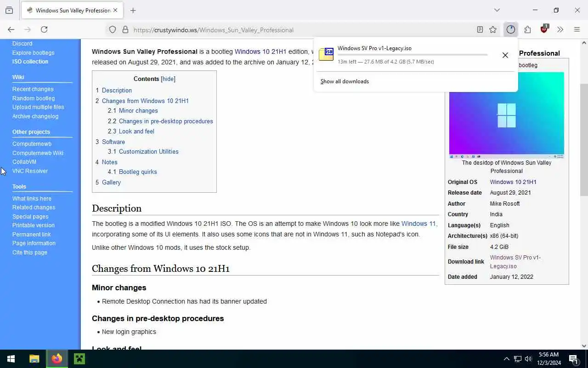The width and height of the screenshot is (588, 368).
Task: Open Random bootleg in sidebar
Action: tap(34, 98)
